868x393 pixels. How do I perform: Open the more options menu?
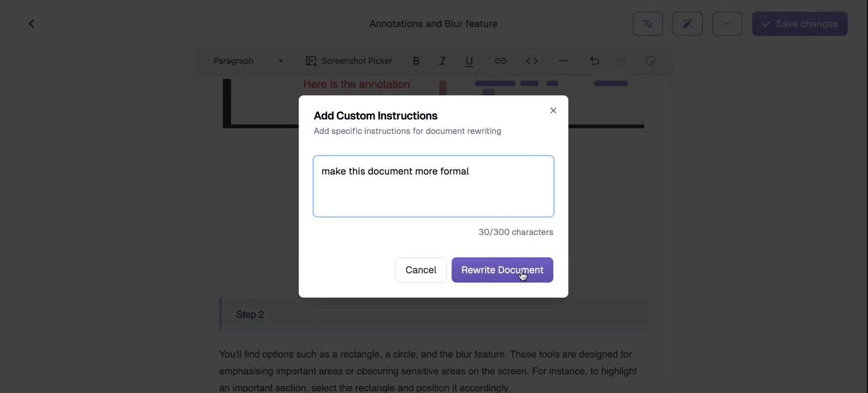(x=727, y=23)
